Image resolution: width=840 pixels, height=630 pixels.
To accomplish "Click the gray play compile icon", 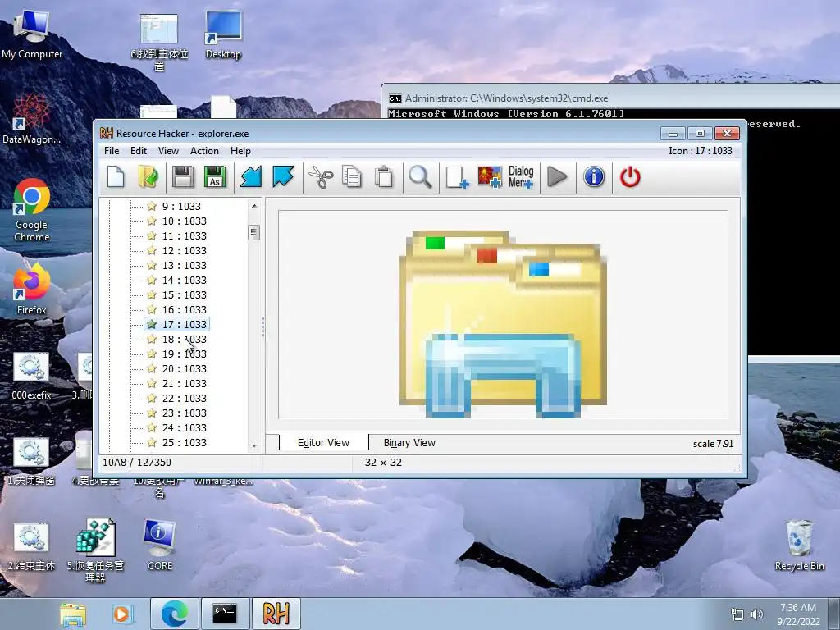I will click(557, 177).
